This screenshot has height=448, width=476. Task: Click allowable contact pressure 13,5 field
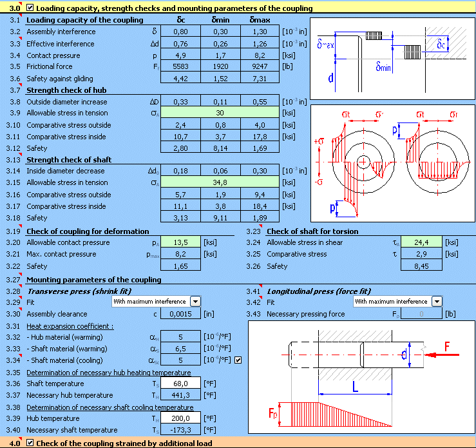click(180, 242)
